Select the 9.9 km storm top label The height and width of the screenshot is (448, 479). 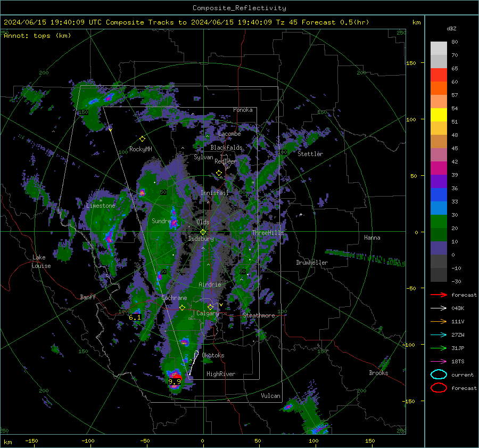coord(175,381)
